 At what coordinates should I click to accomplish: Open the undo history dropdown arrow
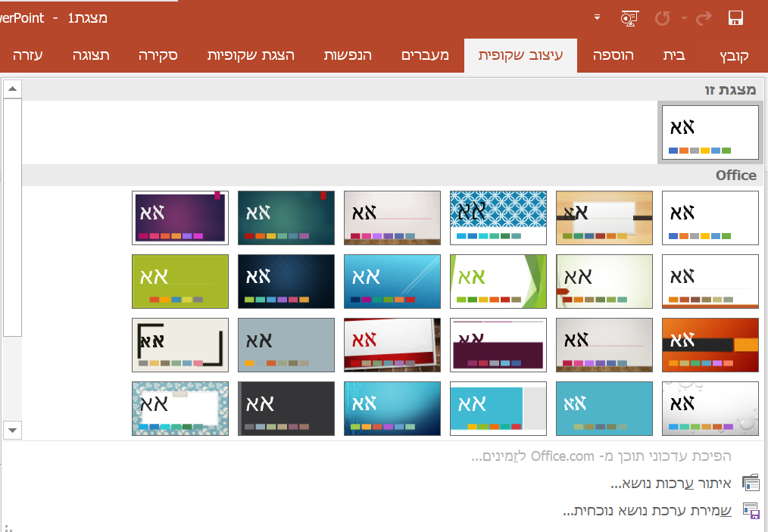click(684, 19)
